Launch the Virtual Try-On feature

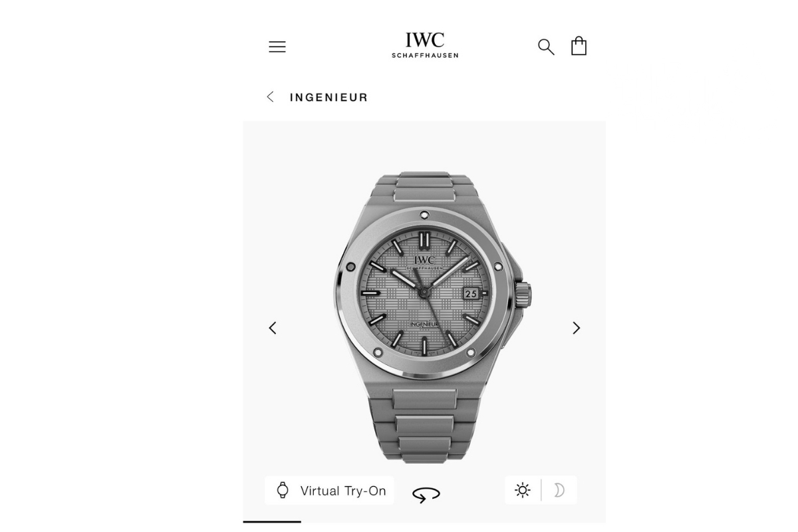(x=329, y=491)
